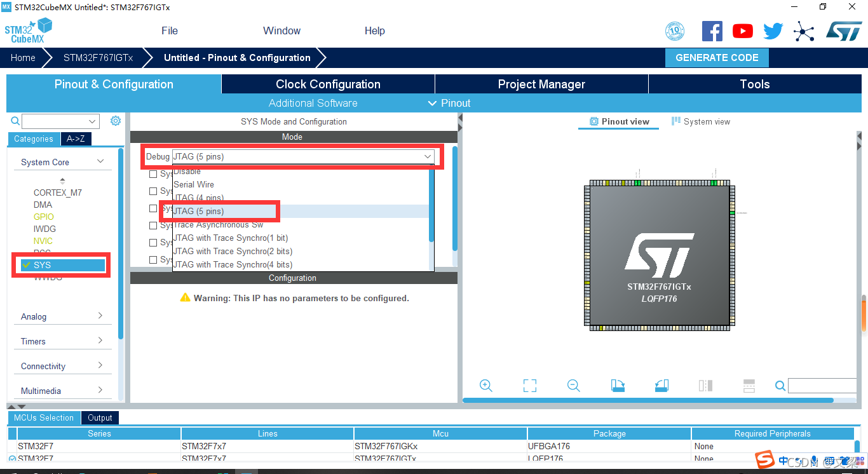Open the Output tab
Viewport: 868px width, 474px height.
pos(100,417)
